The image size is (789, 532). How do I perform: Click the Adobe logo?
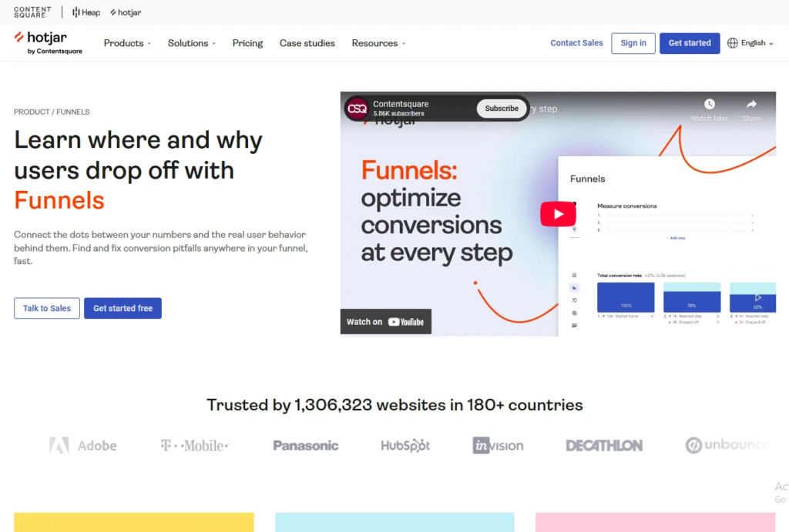pos(83,446)
